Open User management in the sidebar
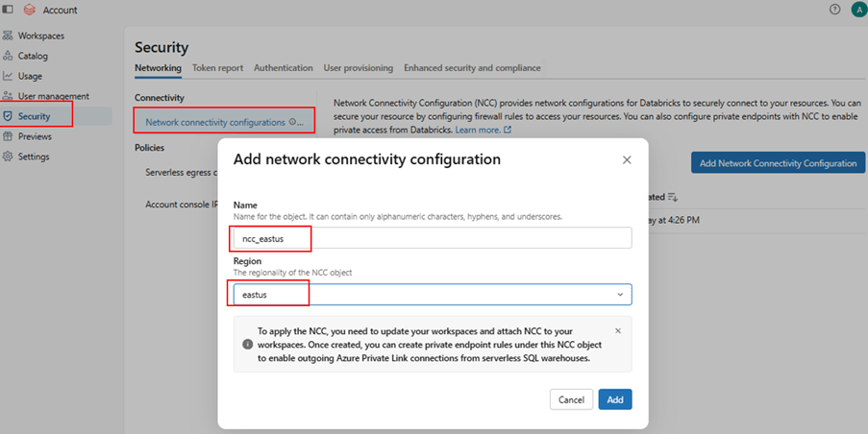The height and width of the screenshot is (434, 868). [53, 96]
